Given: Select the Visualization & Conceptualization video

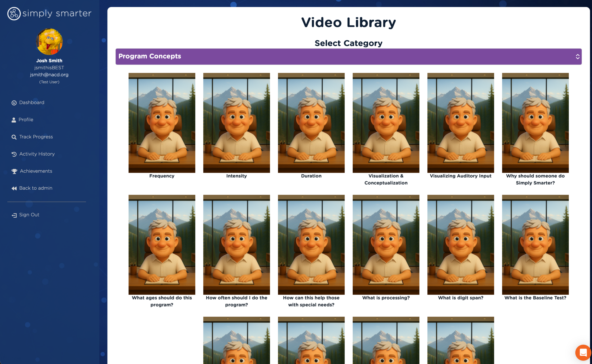Looking at the screenshot, I should point(386,123).
